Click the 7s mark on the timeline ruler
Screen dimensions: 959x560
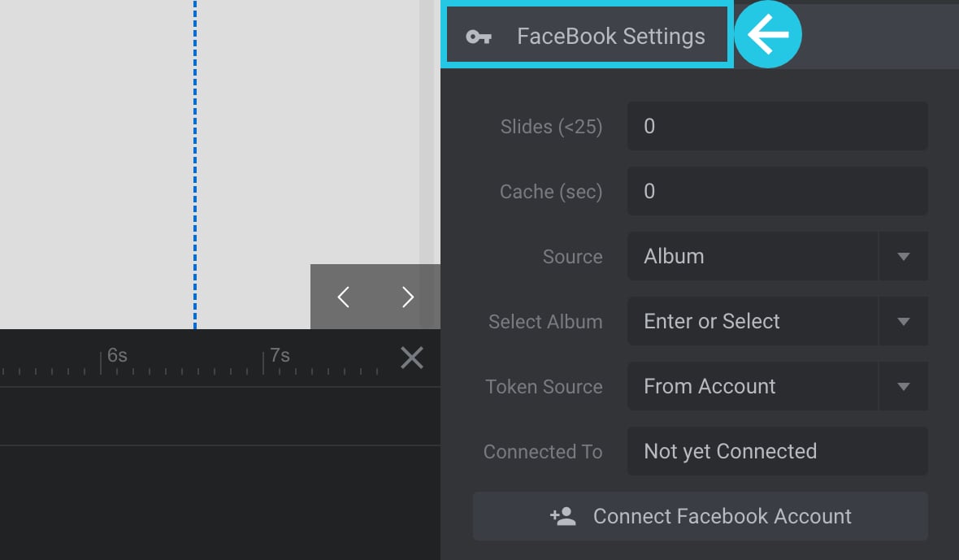280,355
